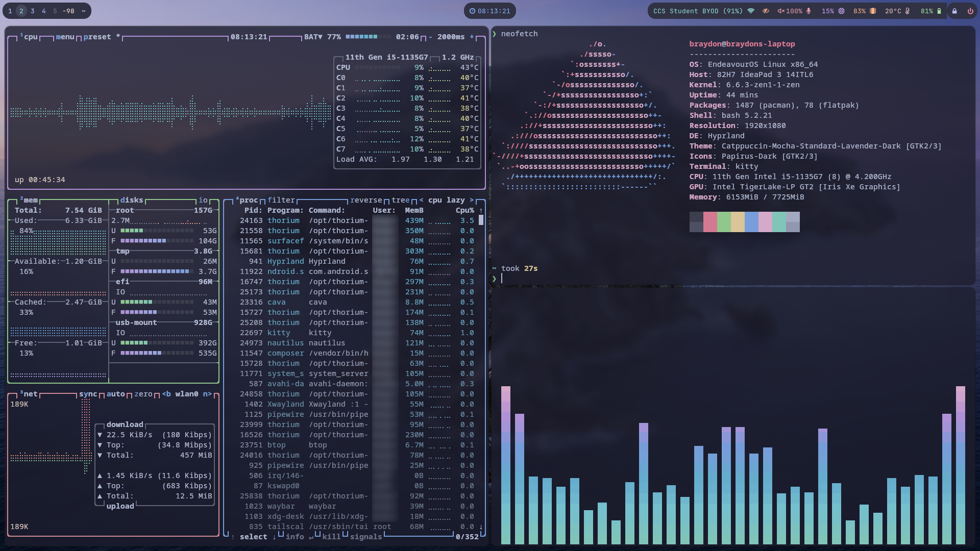Screen dimensions: 980x551
Task: Click the battery icon showing 81%
Action: pos(939,11)
